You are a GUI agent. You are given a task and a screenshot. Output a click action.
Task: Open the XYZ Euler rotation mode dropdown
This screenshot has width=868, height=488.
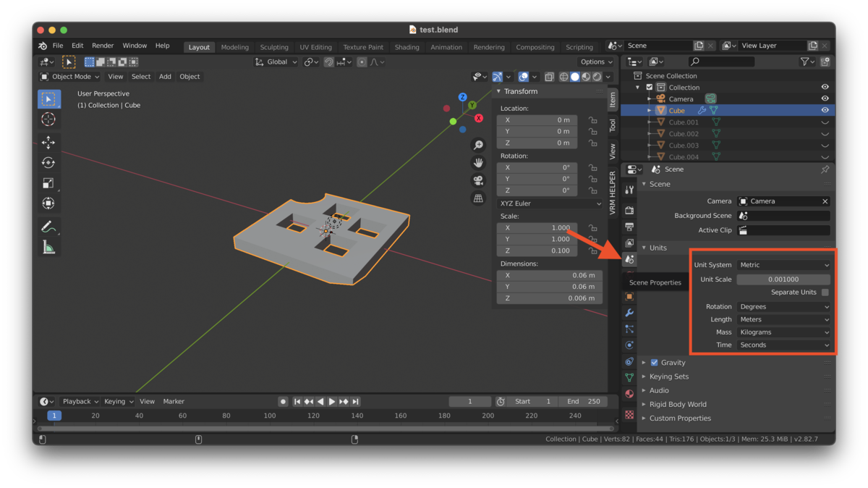550,204
